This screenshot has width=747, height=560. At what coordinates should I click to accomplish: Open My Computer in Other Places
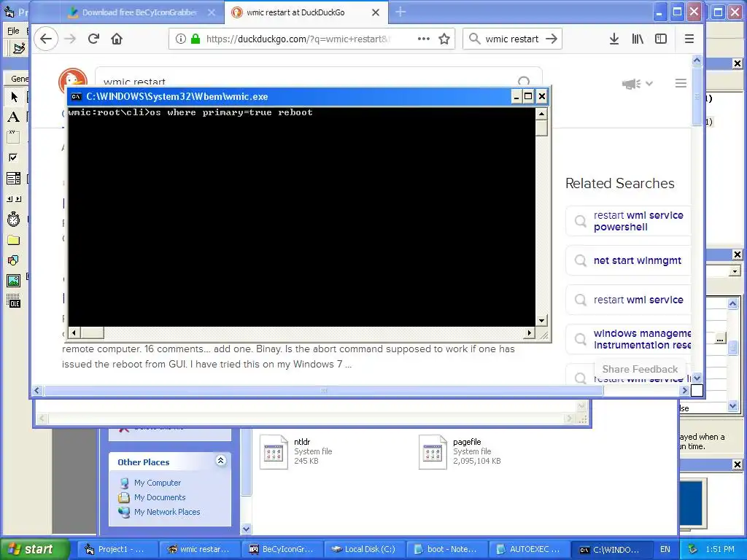(158, 483)
